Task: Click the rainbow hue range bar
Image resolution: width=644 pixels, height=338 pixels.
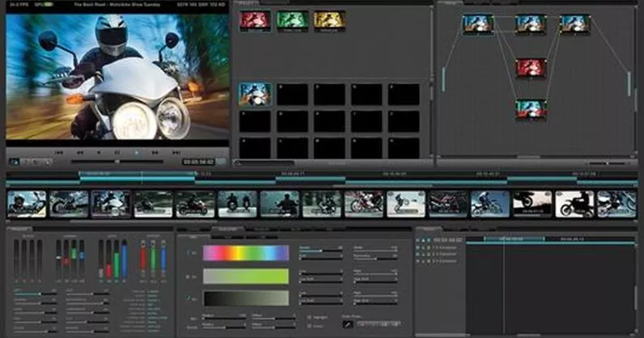Action: tap(246, 253)
